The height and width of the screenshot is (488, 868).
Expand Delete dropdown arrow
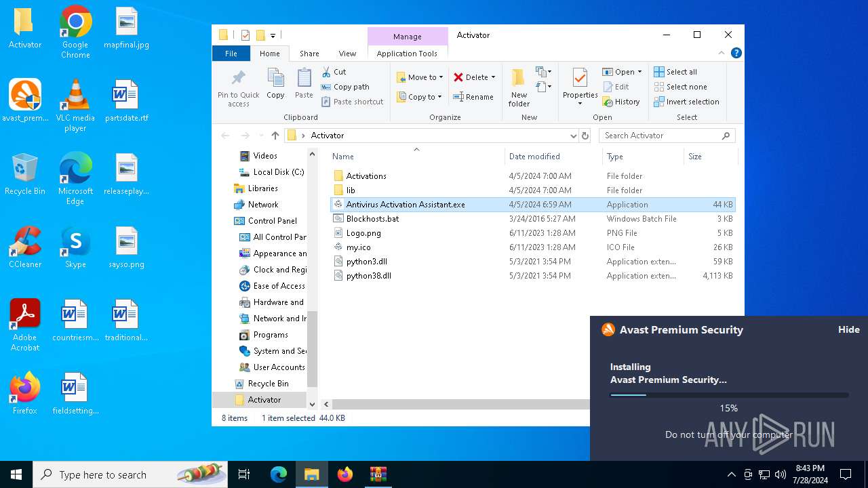(x=493, y=77)
